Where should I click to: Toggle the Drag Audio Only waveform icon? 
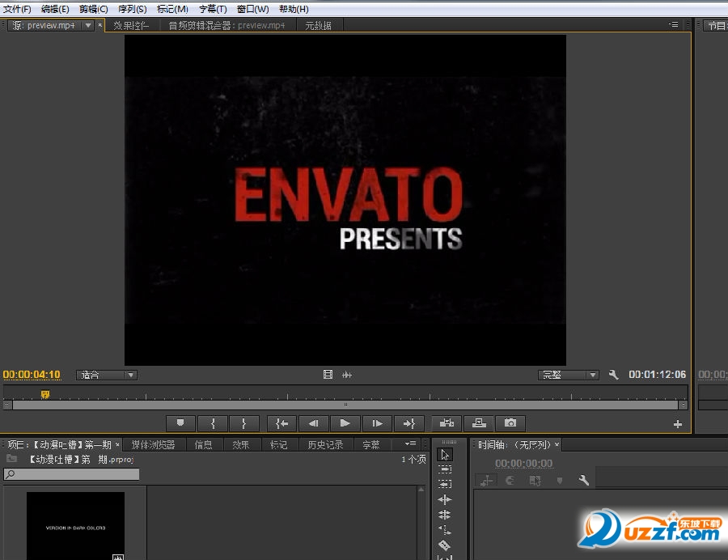[x=347, y=375]
